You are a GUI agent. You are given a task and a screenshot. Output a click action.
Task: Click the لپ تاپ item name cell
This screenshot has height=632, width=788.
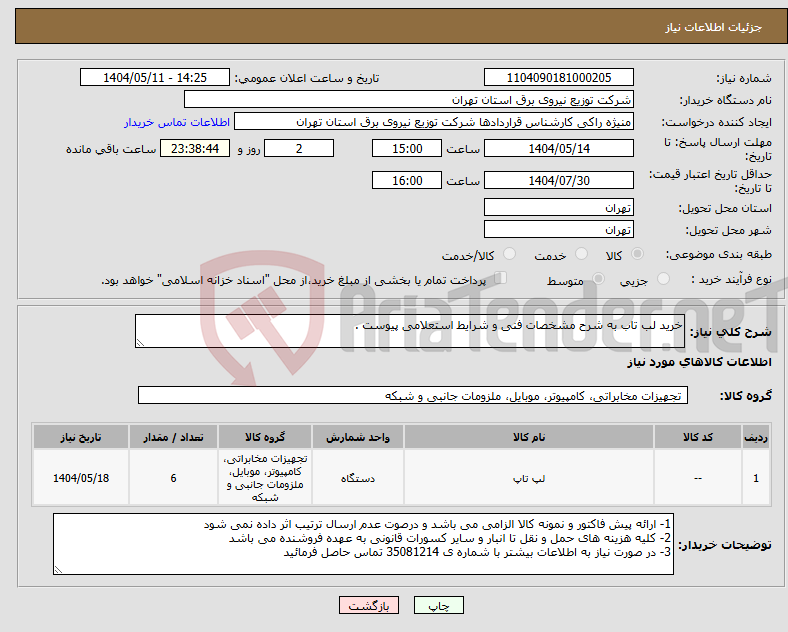click(529, 478)
